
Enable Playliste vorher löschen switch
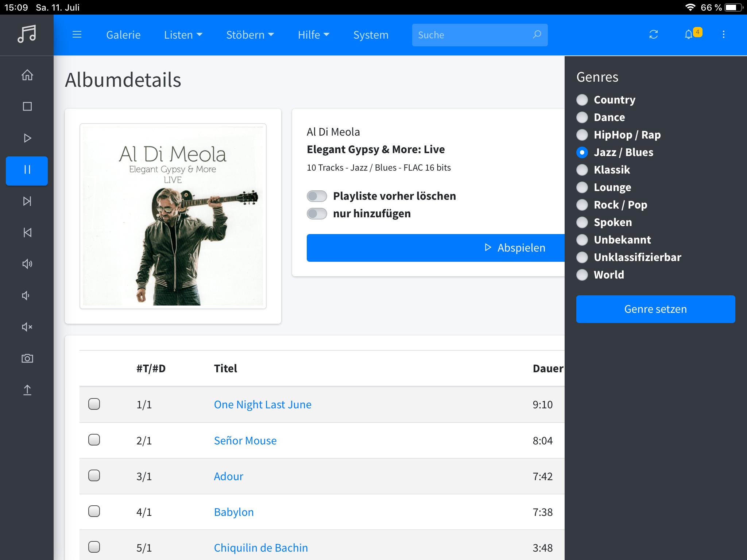click(x=317, y=196)
